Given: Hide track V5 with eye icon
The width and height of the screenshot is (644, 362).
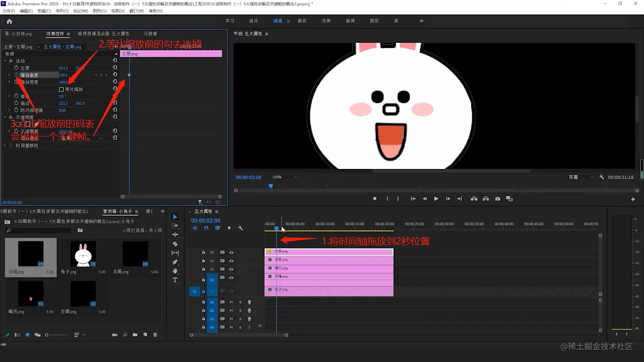Looking at the screenshot, I should [231, 253].
